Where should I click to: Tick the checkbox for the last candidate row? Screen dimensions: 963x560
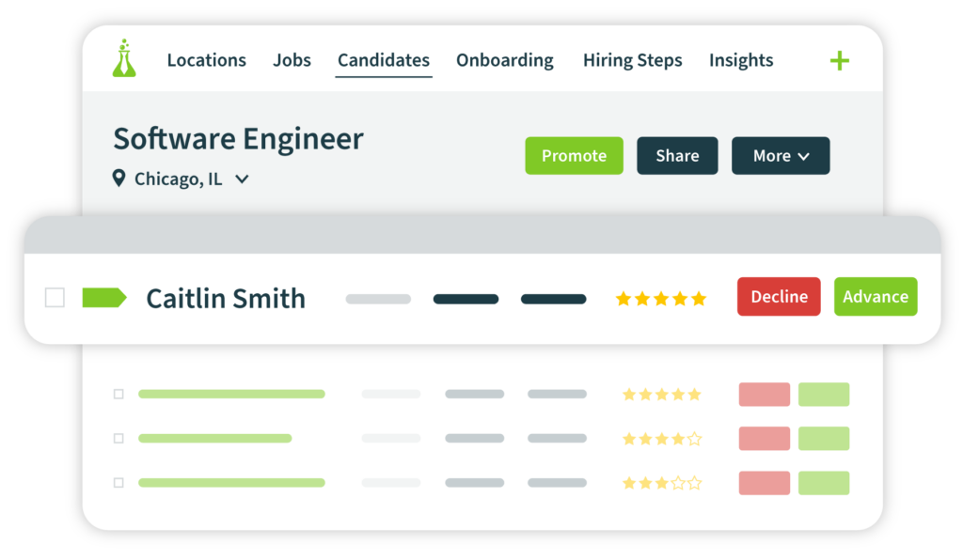pos(118,483)
